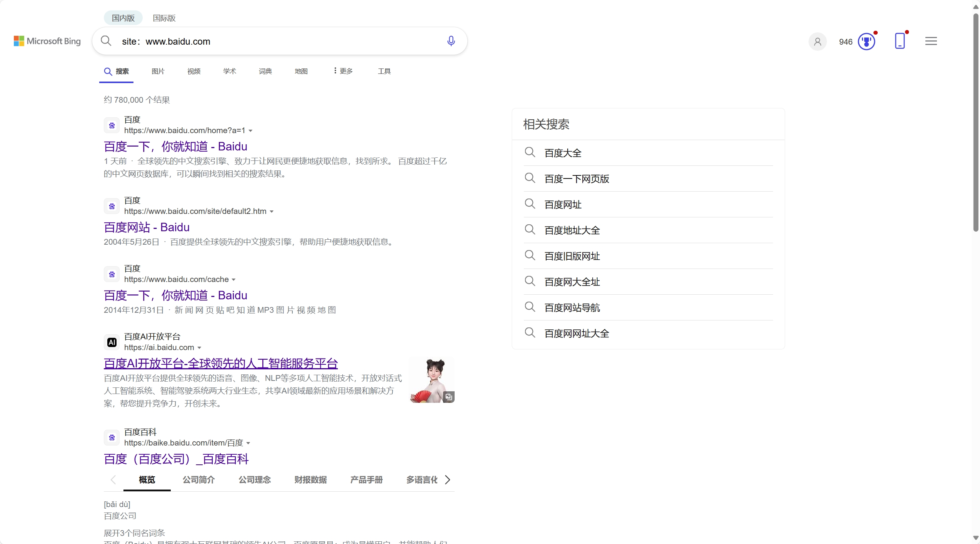Switch to 地图 tab
The width and height of the screenshot is (980, 544).
(x=301, y=72)
